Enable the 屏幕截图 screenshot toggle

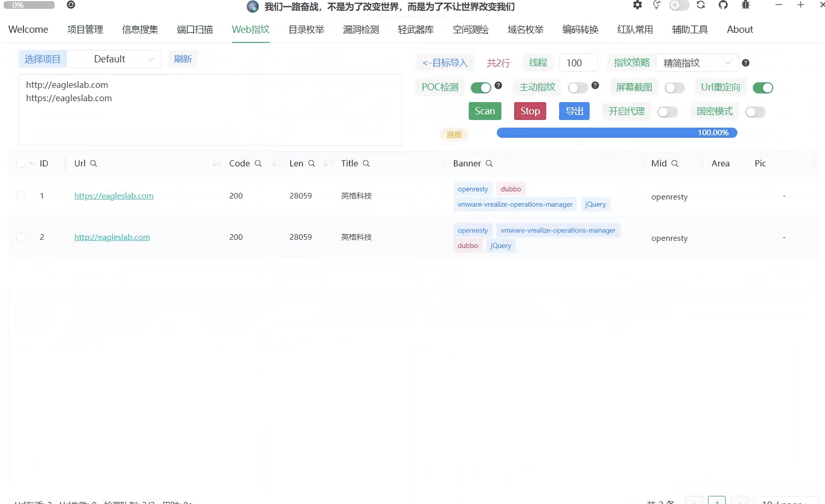point(674,88)
